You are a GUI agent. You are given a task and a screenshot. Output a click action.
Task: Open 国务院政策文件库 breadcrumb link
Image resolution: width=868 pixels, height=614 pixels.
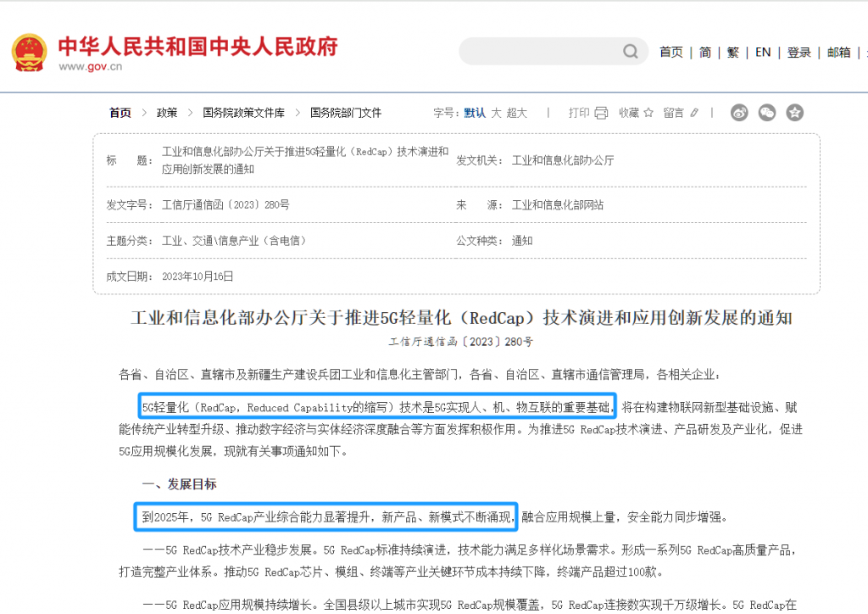(243, 113)
